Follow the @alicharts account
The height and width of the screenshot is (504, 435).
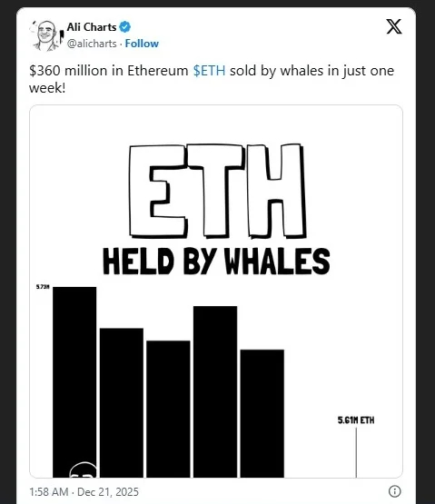(x=142, y=44)
